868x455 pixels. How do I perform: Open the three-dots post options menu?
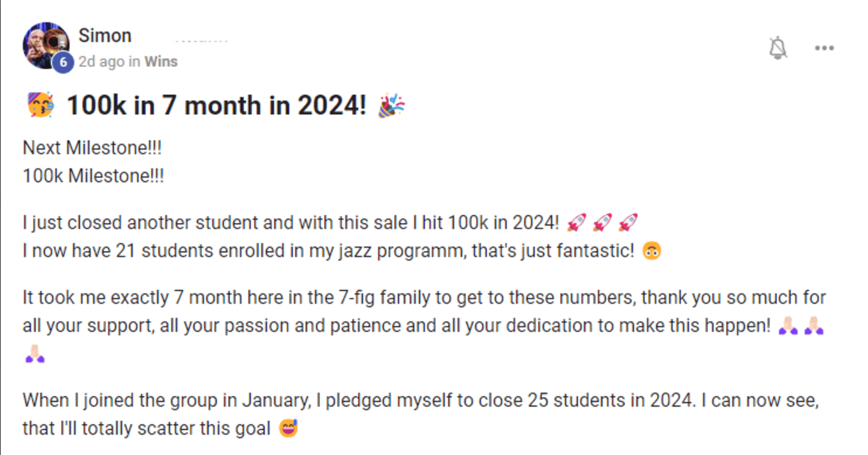click(x=825, y=48)
